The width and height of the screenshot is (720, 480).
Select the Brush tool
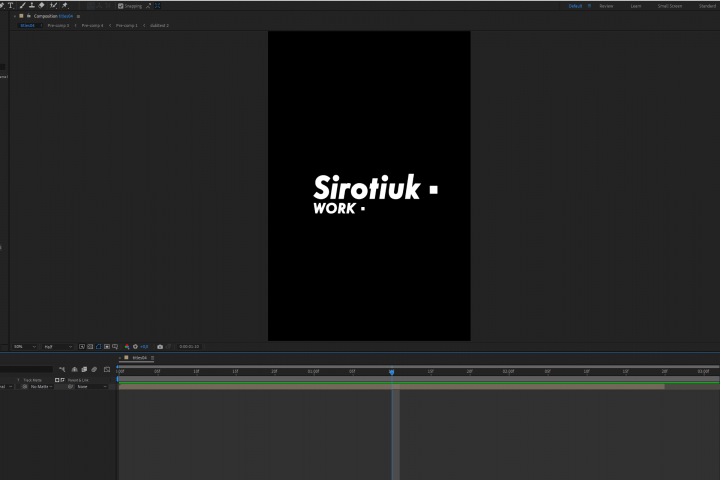(x=22, y=6)
